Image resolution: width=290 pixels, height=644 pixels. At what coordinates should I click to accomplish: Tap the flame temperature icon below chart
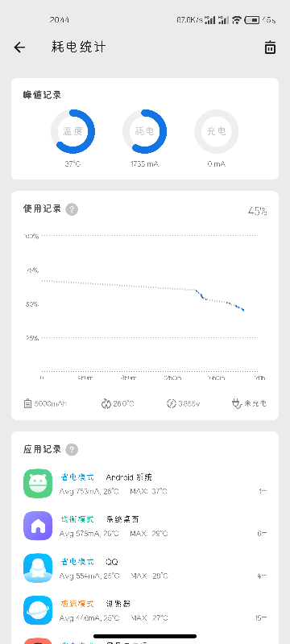tap(106, 404)
